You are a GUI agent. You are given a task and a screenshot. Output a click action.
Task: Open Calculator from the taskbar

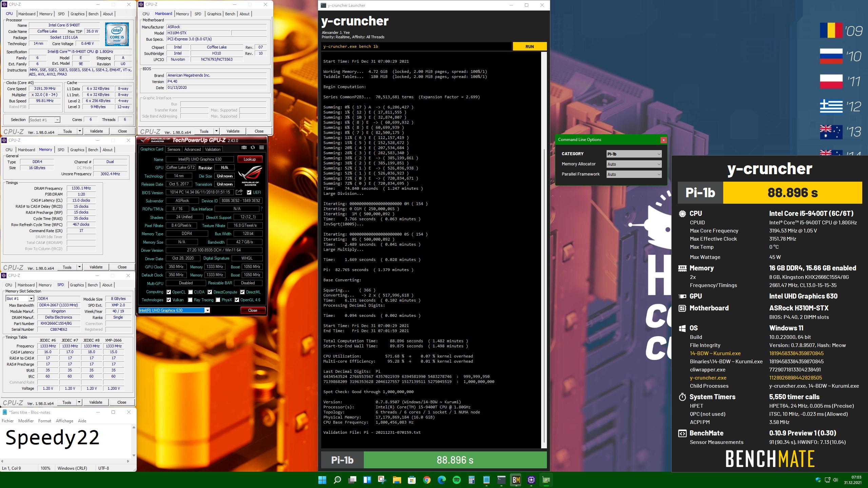coord(472,480)
